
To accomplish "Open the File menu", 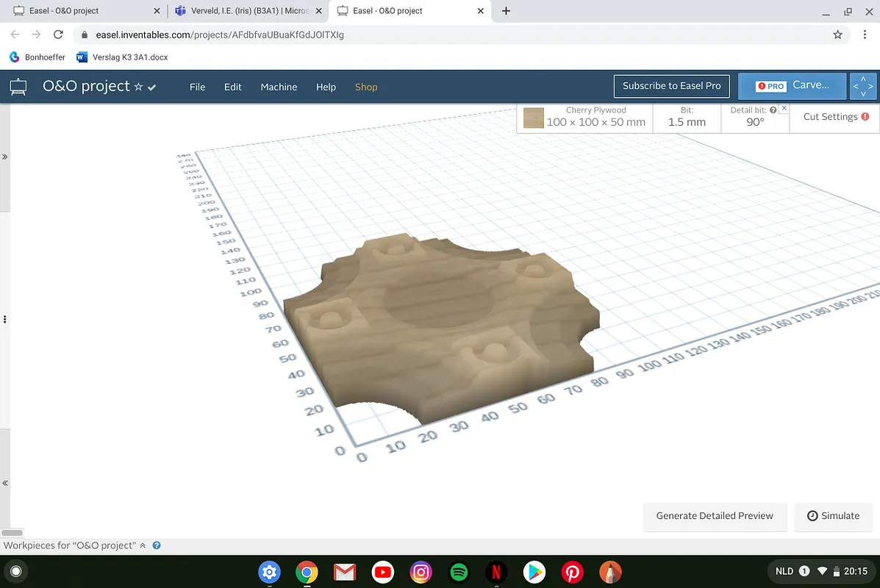I will click(197, 87).
